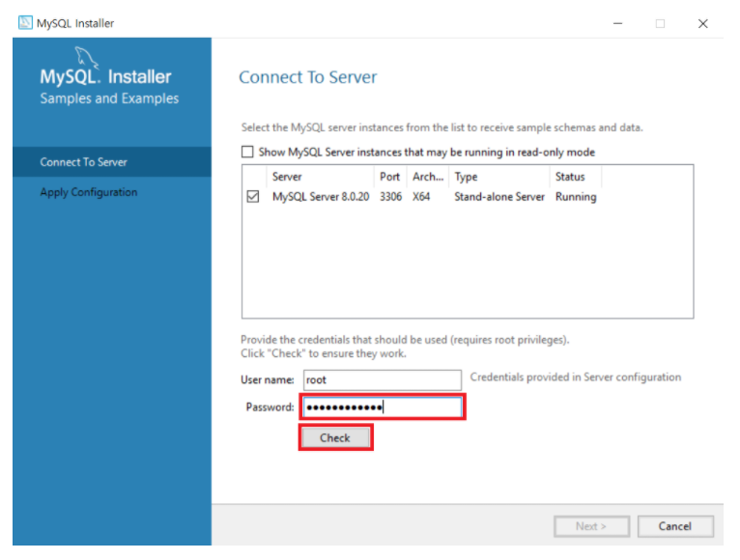
Task: Click the 3306 port value
Action: point(390,197)
